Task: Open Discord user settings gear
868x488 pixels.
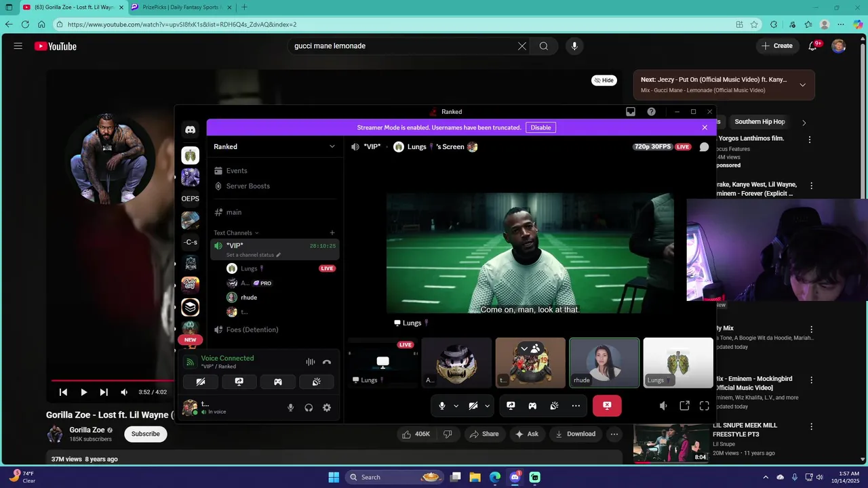Action: [327, 407]
